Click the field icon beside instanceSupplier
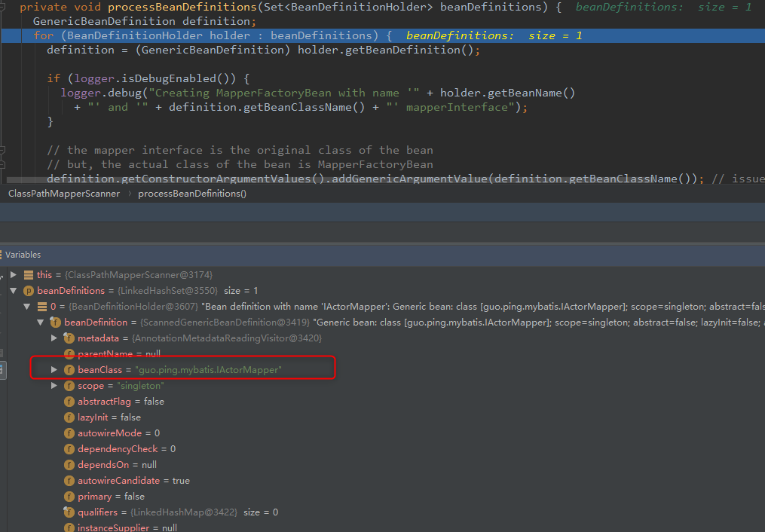This screenshot has height=532, width=765. (x=69, y=527)
